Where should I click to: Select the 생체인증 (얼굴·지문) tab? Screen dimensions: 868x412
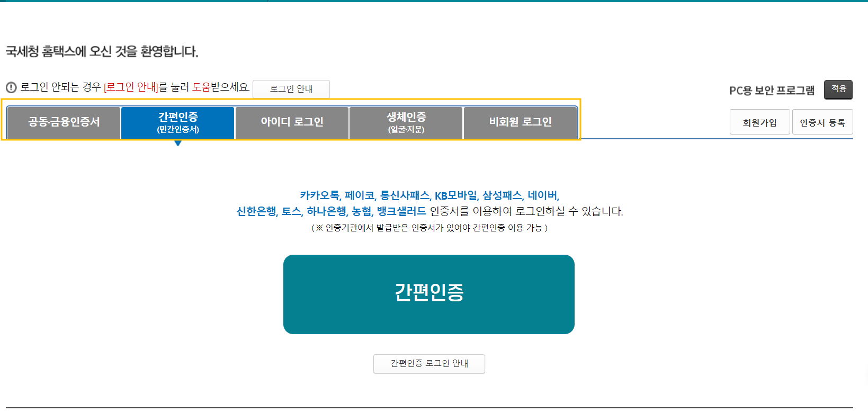click(x=406, y=122)
